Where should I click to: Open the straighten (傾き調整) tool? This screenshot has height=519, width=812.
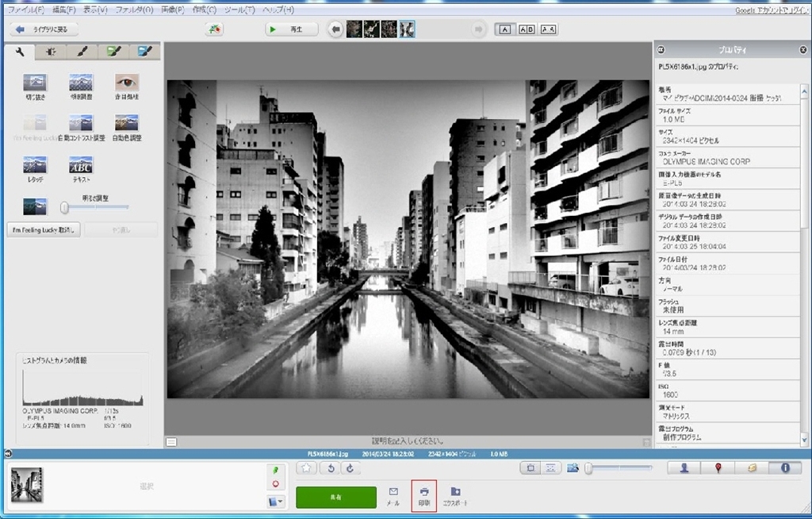(x=81, y=83)
